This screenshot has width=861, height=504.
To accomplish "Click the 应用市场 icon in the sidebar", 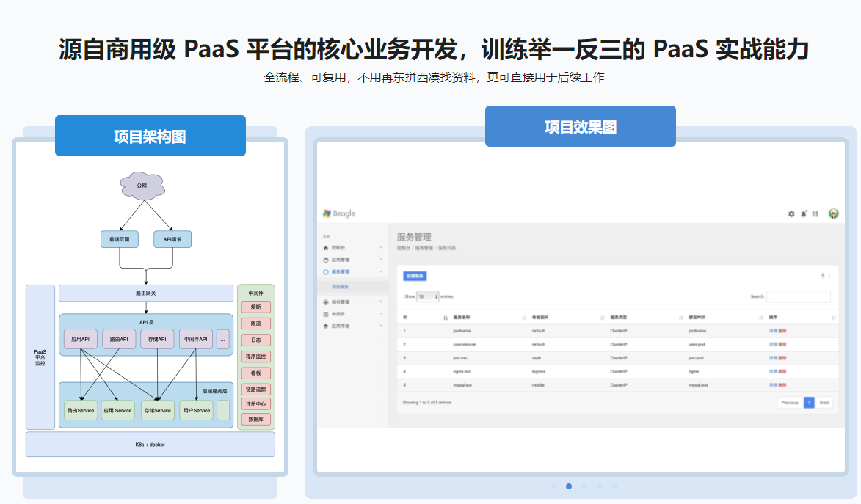I will pyautogui.click(x=326, y=326).
